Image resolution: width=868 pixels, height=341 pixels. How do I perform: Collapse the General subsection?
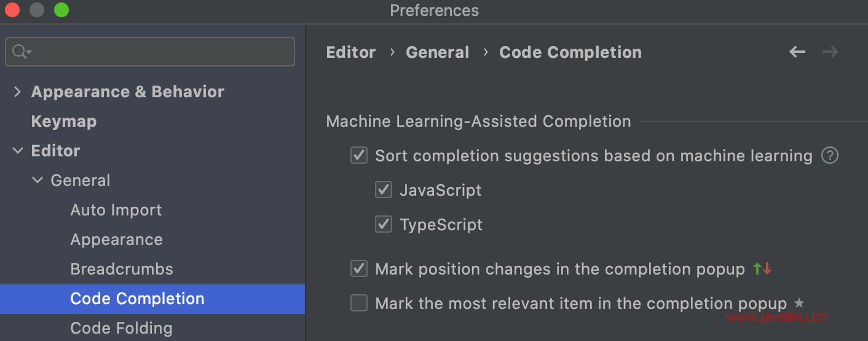pos(37,180)
